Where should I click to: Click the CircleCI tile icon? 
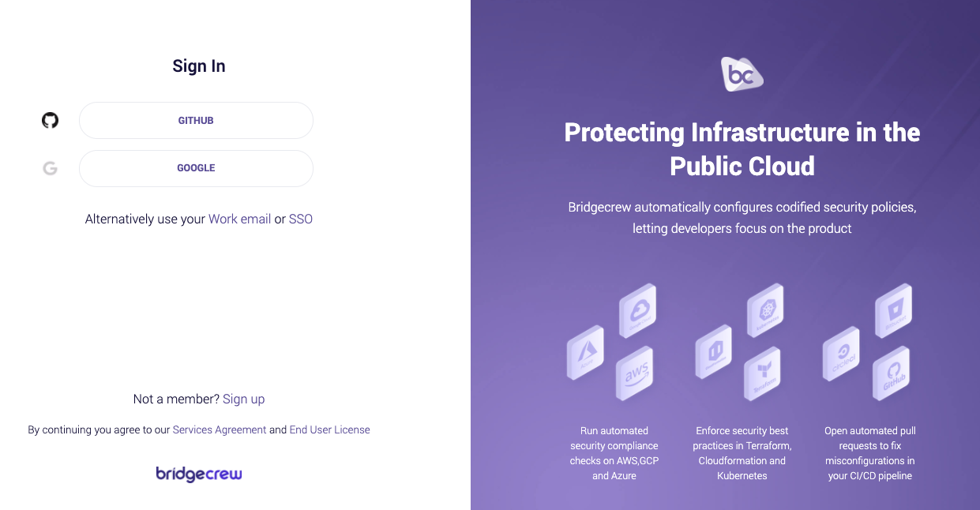coord(841,353)
